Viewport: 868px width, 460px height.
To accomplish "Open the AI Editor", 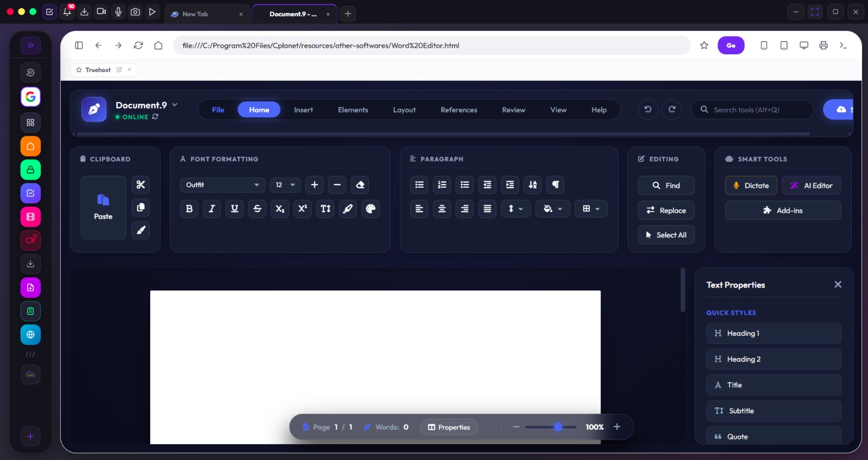I will pos(812,186).
